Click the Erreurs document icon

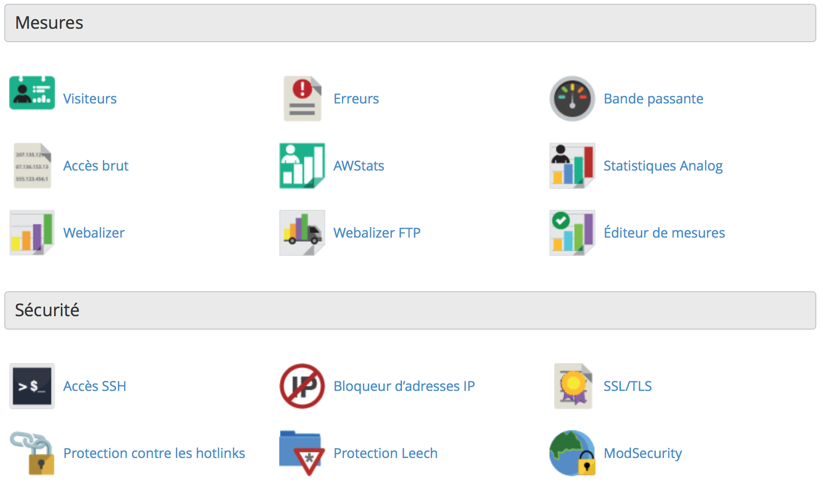click(x=302, y=98)
